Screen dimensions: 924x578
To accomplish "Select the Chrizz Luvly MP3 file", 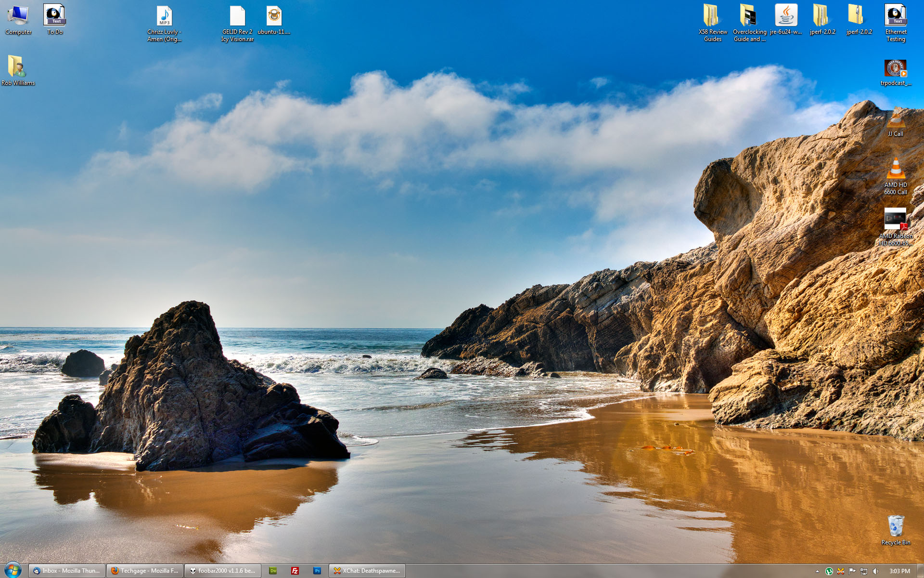I will click(x=164, y=16).
